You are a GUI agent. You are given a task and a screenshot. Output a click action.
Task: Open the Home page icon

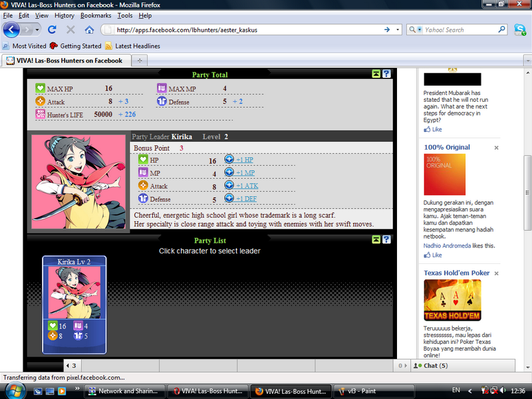pyautogui.click(x=89, y=30)
